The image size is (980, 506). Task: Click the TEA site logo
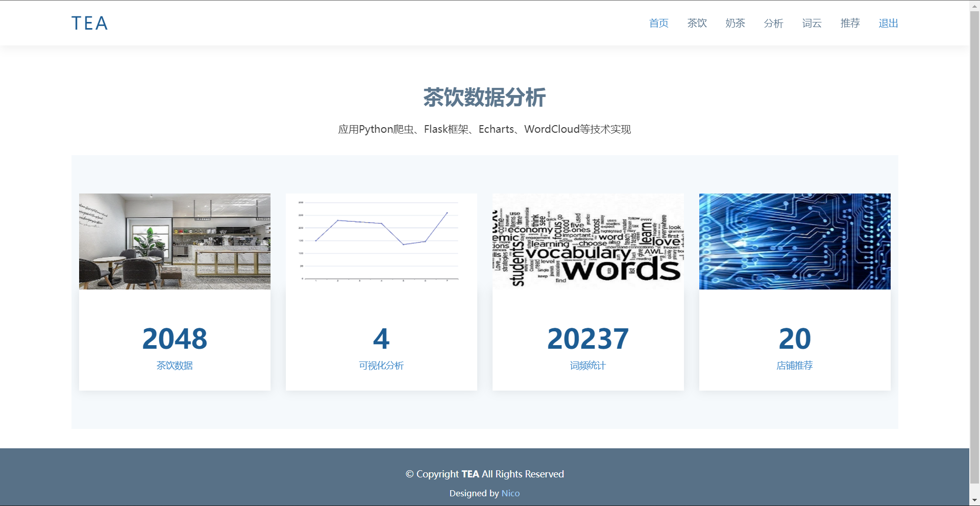(89, 23)
